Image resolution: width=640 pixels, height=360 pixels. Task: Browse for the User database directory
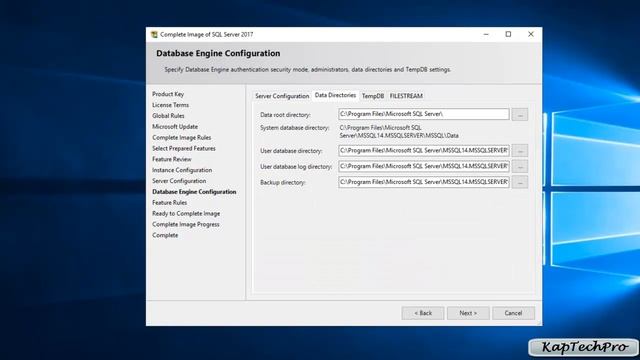[520, 151]
